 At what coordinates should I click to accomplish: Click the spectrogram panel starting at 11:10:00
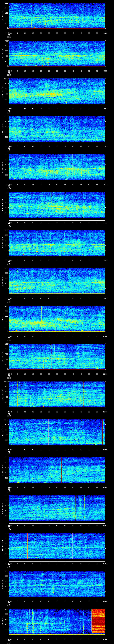57,357
